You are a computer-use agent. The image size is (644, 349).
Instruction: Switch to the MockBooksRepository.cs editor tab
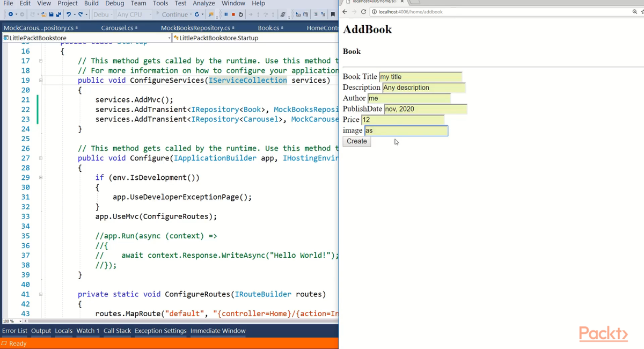(x=195, y=28)
